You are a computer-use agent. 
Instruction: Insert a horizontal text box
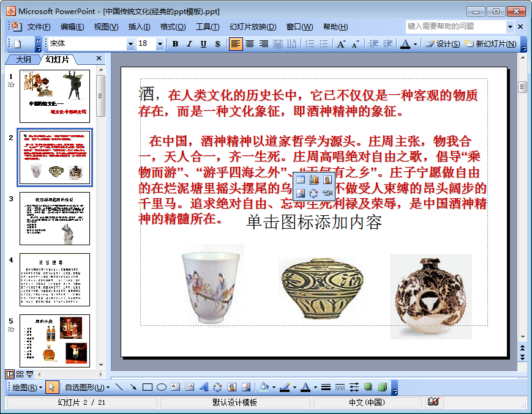tap(176, 387)
